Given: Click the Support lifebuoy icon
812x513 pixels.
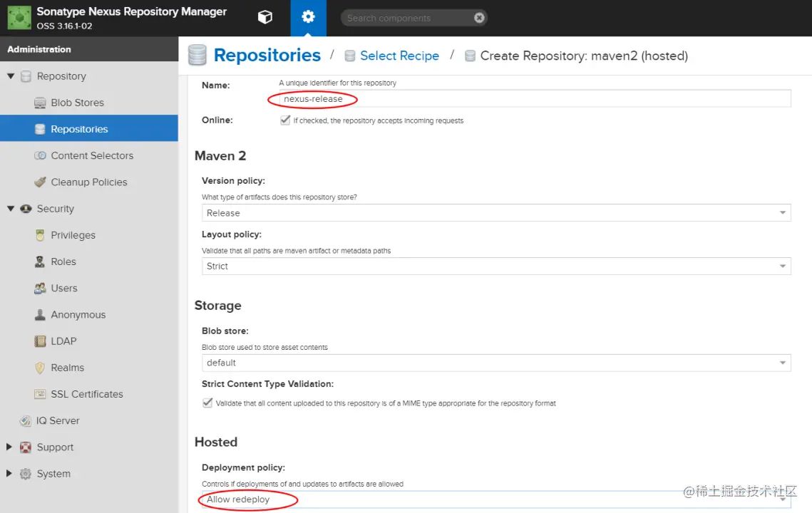Looking at the screenshot, I should tap(26, 447).
